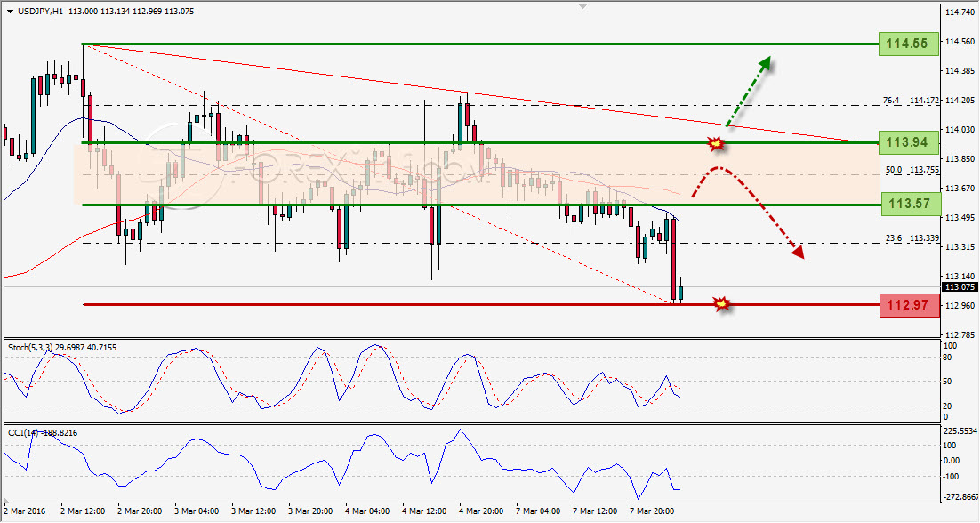Click the 113.315 value on the price scale
Screen dimensions: 980x523
pyautogui.click(x=960, y=246)
